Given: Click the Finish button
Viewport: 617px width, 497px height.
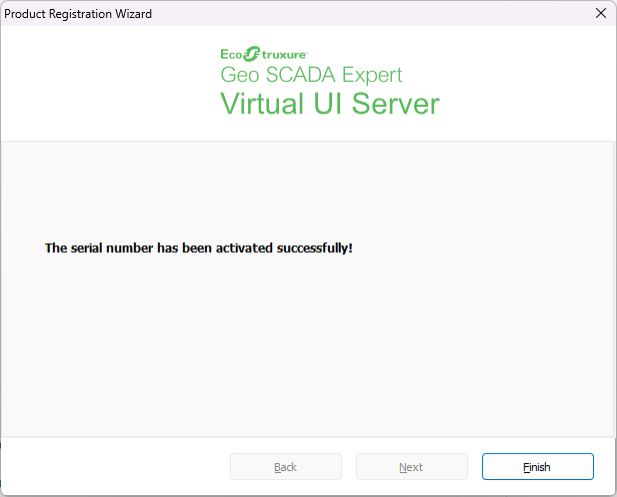Looking at the screenshot, I should click(x=537, y=467).
